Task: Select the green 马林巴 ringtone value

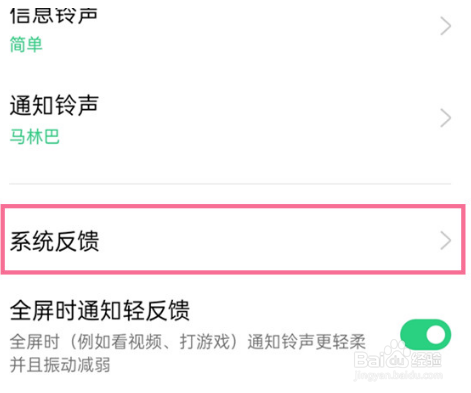Action: coord(35,137)
